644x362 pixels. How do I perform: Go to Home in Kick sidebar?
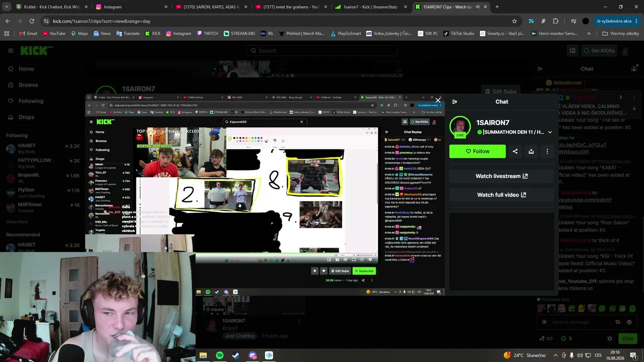[x=20, y=69]
